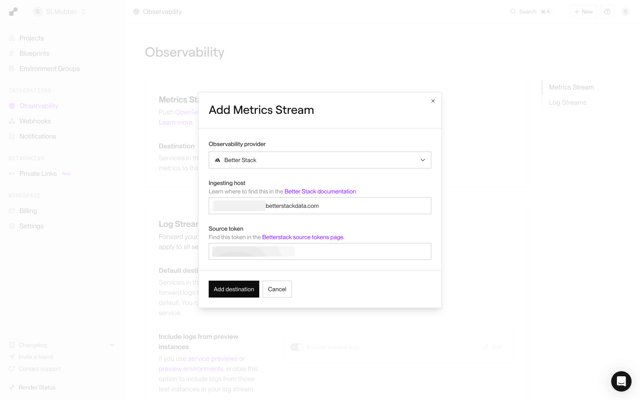Go to Projects in sidebar
Image resolution: width=640 pixels, height=400 pixels.
(x=31, y=38)
